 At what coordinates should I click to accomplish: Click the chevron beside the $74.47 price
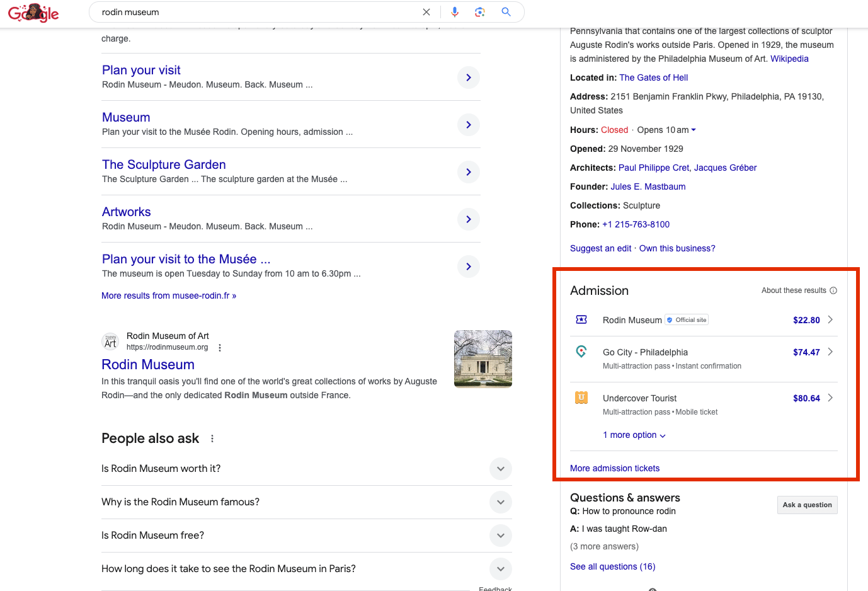[x=830, y=352]
